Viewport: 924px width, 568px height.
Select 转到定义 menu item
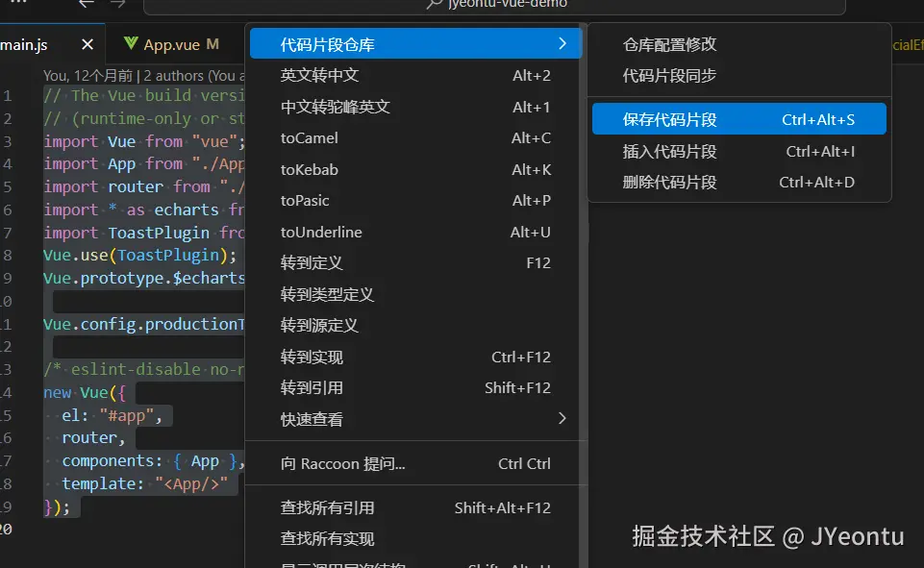click(415, 262)
